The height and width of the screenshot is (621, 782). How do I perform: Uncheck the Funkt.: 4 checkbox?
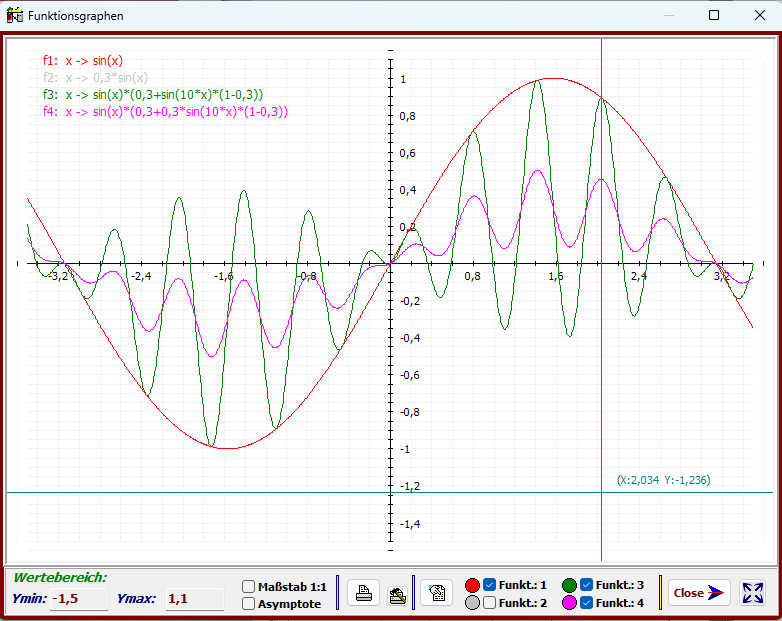pos(587,603)
